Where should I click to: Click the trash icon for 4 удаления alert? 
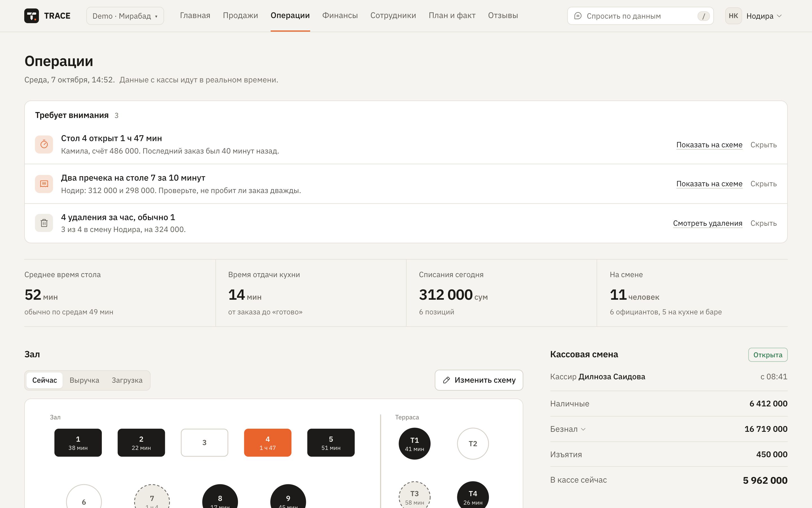[44, 223]
